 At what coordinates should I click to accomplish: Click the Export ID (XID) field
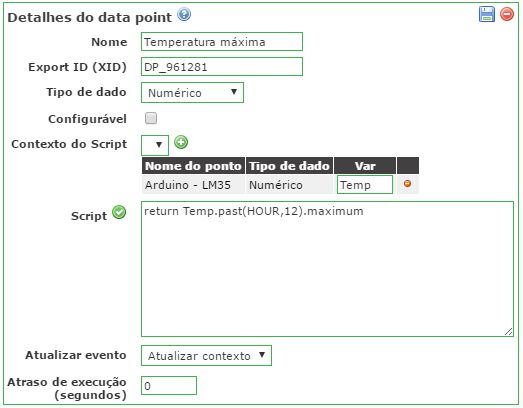click(x=222, y=67)
